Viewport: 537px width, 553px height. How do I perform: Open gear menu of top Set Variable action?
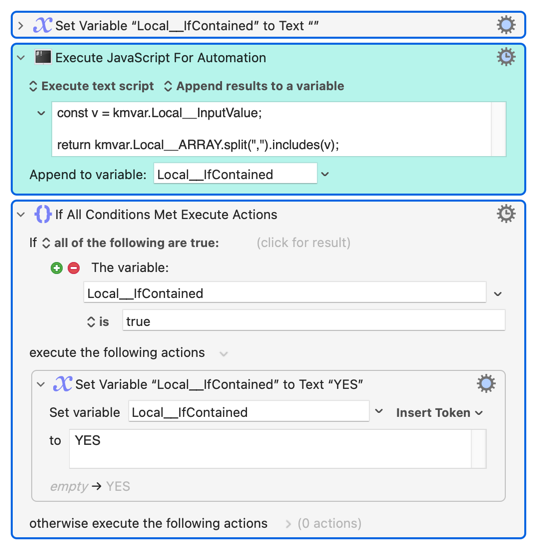tap(506, 25)
